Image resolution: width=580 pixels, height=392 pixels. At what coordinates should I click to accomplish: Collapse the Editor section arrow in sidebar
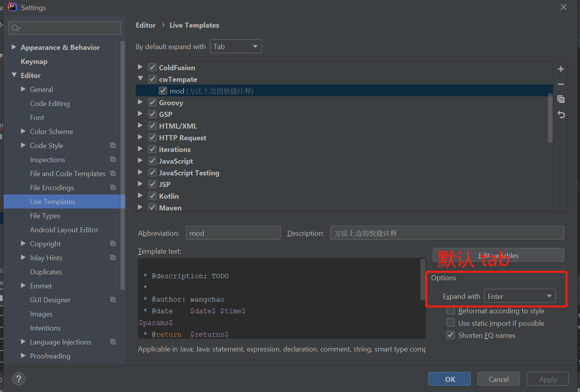14,75
